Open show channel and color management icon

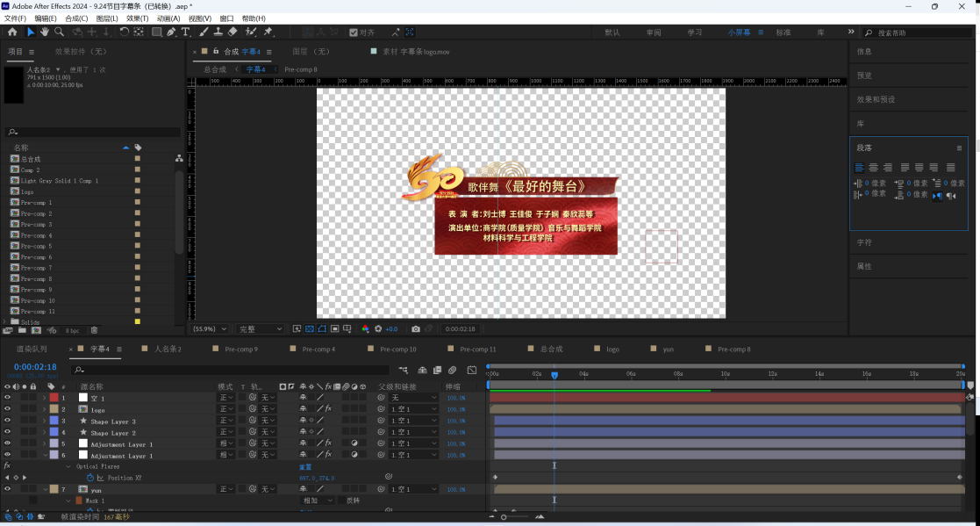tap(366, 329)
